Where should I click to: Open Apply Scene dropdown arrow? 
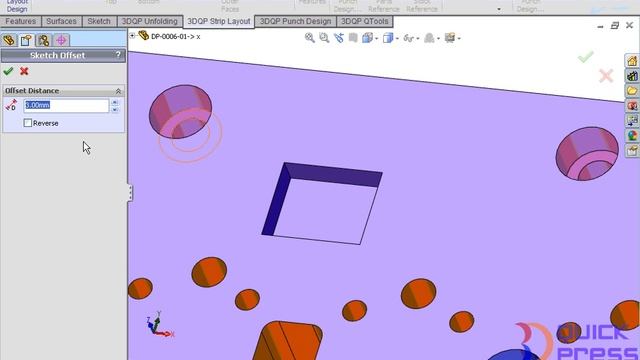438,39
